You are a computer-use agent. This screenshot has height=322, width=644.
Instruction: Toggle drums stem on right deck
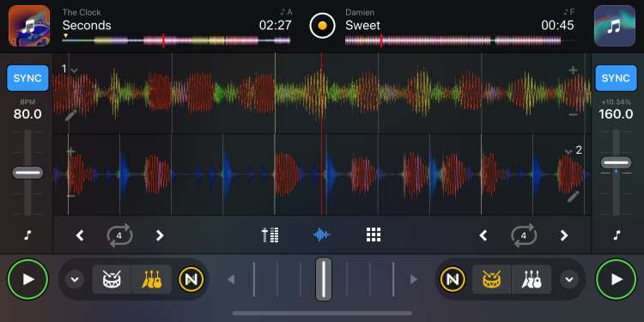[x=492, y=280]
